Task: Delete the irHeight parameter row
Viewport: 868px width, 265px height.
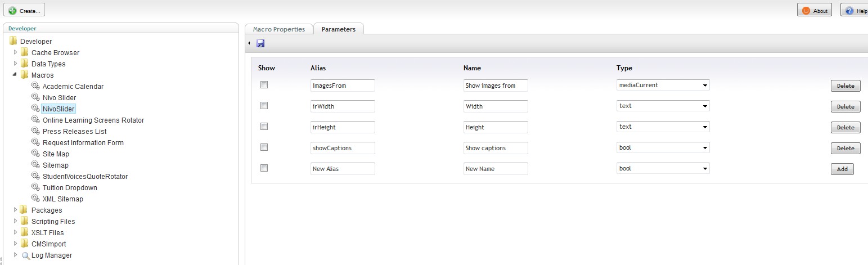Action: (845, 128)
